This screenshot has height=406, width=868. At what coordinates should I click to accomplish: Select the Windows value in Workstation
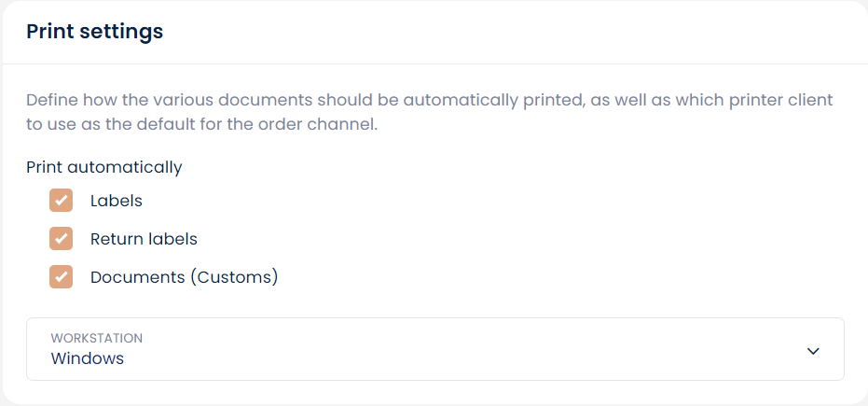88,358
